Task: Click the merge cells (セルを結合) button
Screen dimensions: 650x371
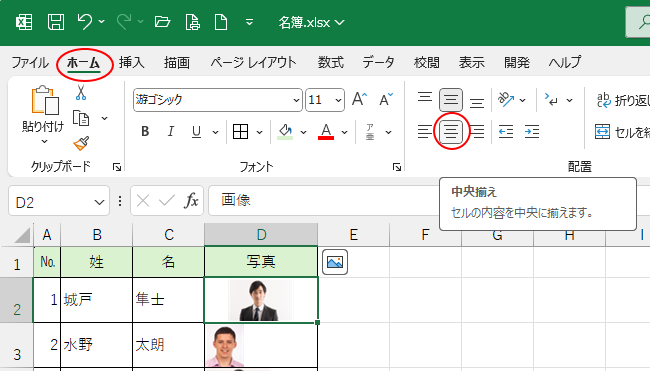Action: 622,132
